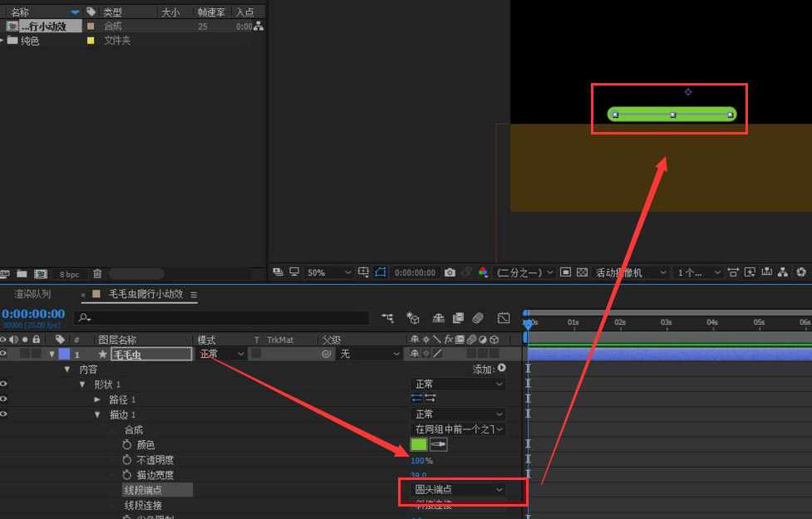Screen dimensions: 812x519
Task: Open the 线段端点 dropdown showing 圆头端点
Action: 459,490
